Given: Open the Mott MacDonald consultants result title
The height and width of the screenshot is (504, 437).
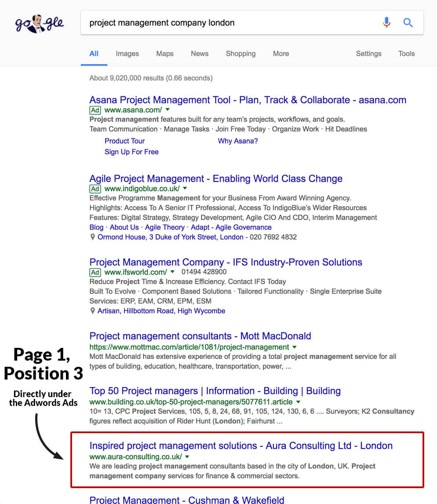Looking at the screenshot, I should [200, 336].
